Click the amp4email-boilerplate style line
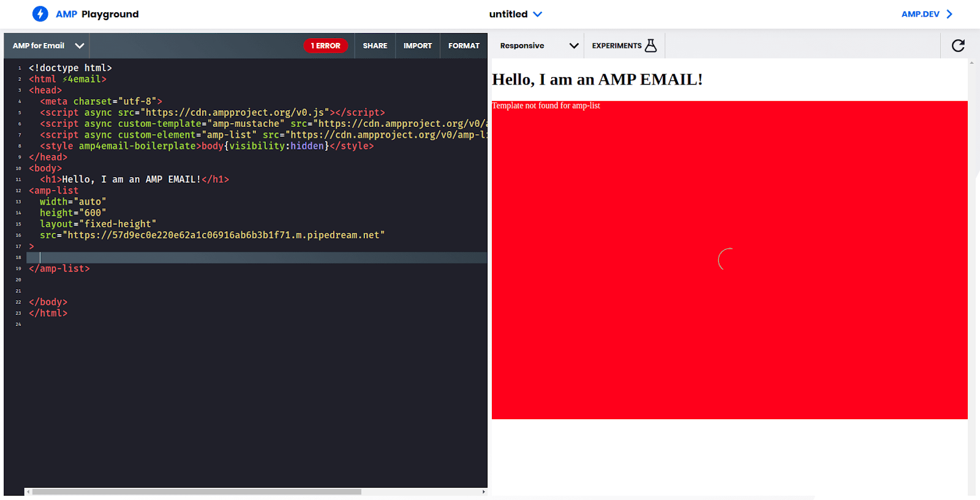980x500 pixels. (207, 146)
